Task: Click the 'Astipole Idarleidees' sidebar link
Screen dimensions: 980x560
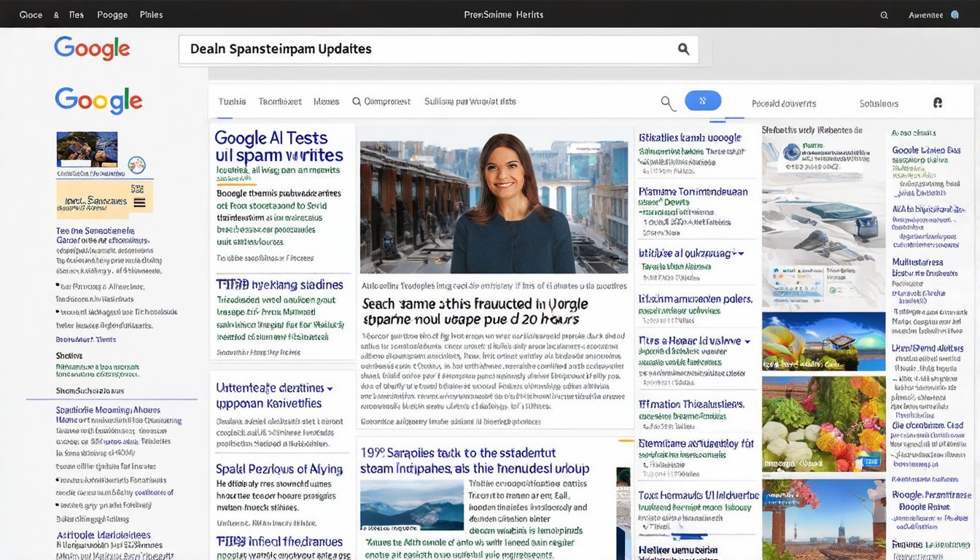Action: coord(104,535)
